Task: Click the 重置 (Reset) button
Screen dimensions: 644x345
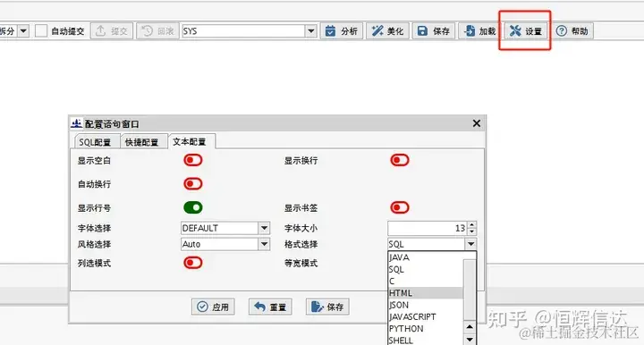Action: tap(270, 307)
